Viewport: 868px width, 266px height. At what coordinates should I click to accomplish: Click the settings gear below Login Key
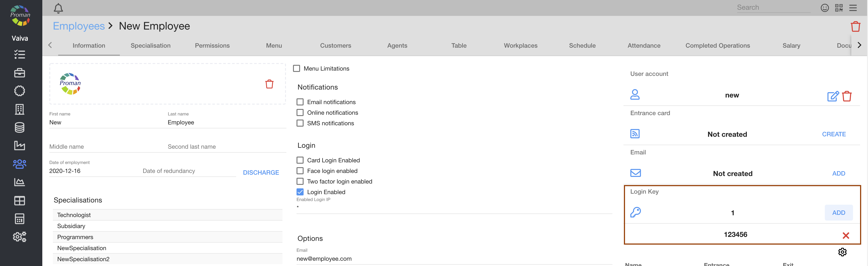coord(842,252)
